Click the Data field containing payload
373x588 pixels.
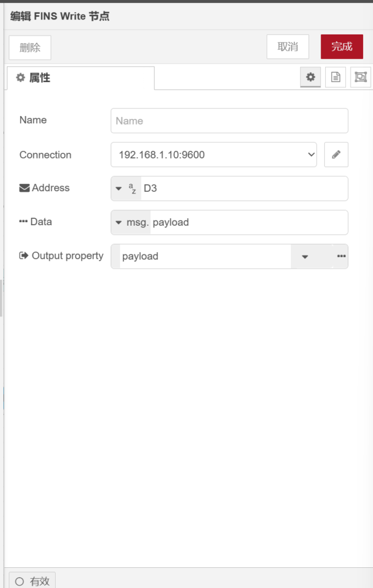click(247, 223)
